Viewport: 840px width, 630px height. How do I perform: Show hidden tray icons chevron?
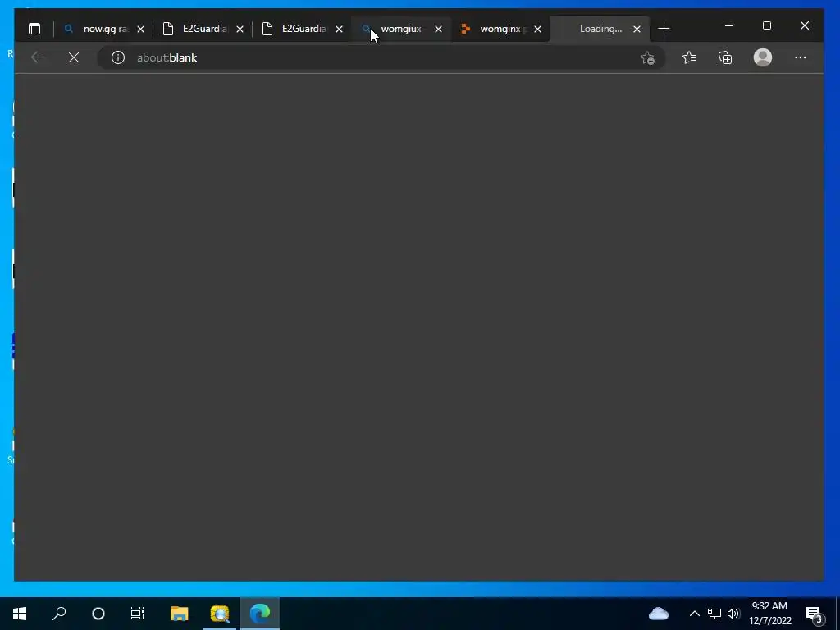[x=694, y=614]
